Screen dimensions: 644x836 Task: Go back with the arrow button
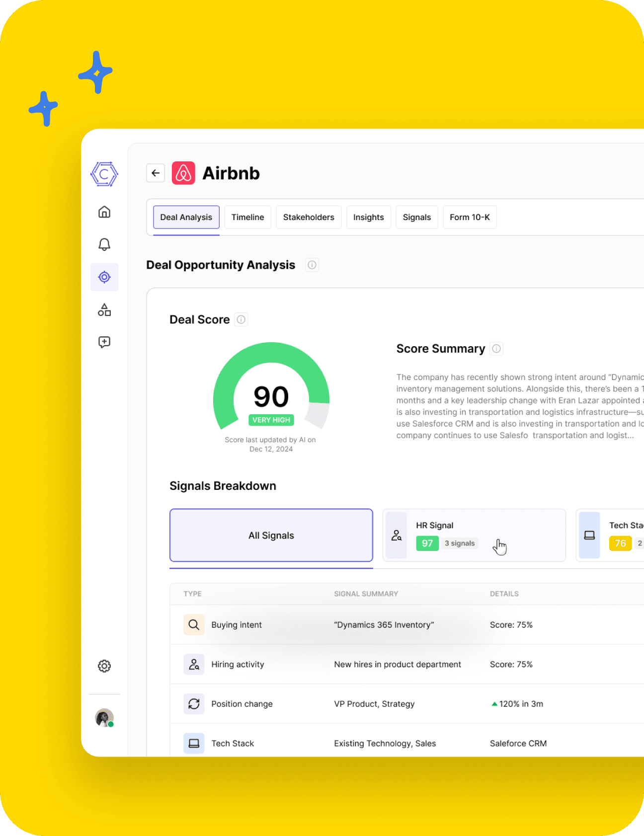156,173
